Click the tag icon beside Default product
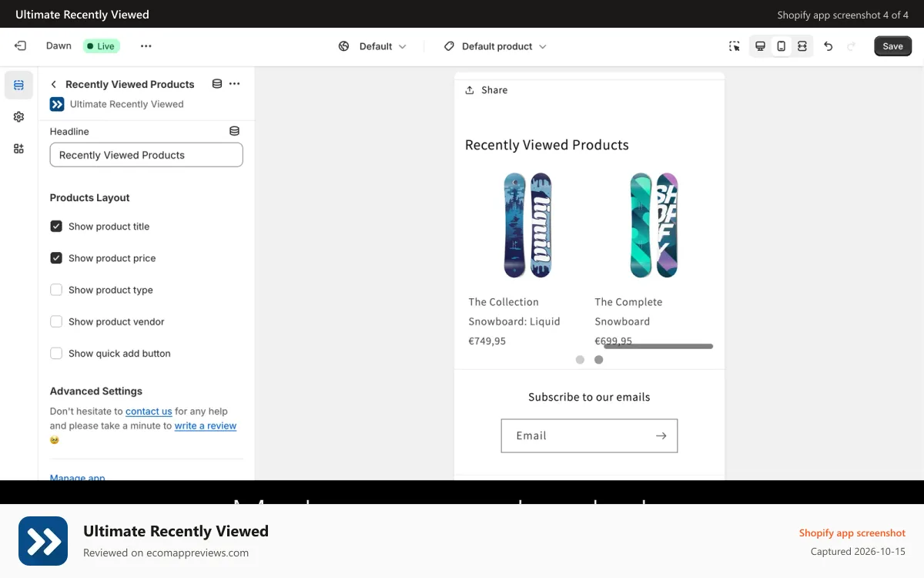Screen dimensions: 924x578 [449, 46]
